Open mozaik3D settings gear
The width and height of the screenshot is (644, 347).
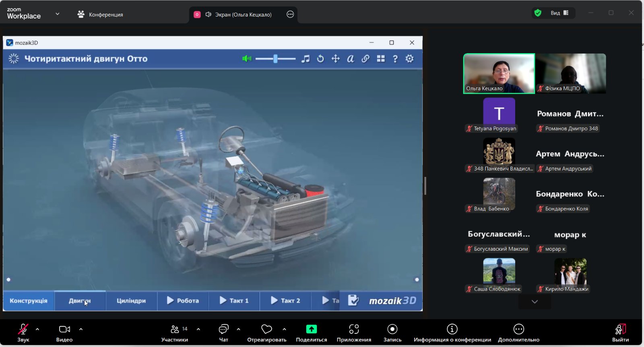tap(410, 59)
